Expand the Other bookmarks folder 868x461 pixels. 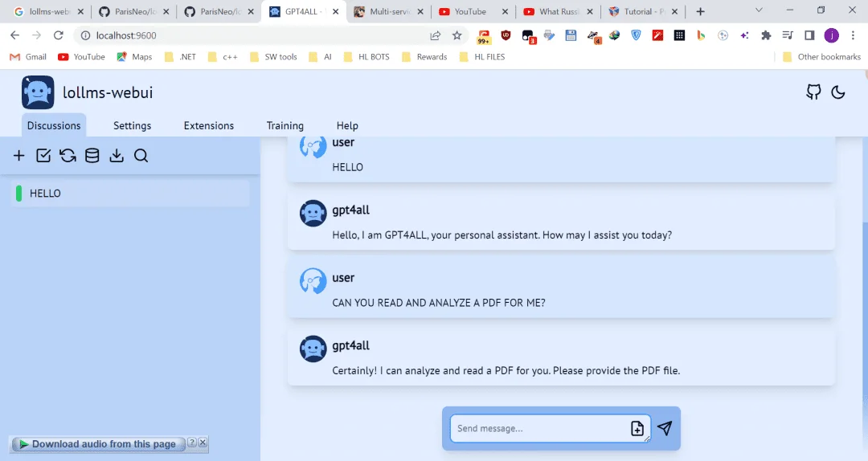pos(822,56)
